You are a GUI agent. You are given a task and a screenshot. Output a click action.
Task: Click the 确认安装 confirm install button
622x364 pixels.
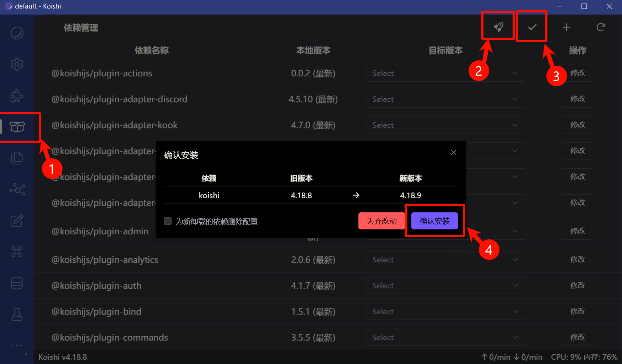[434, 221]
